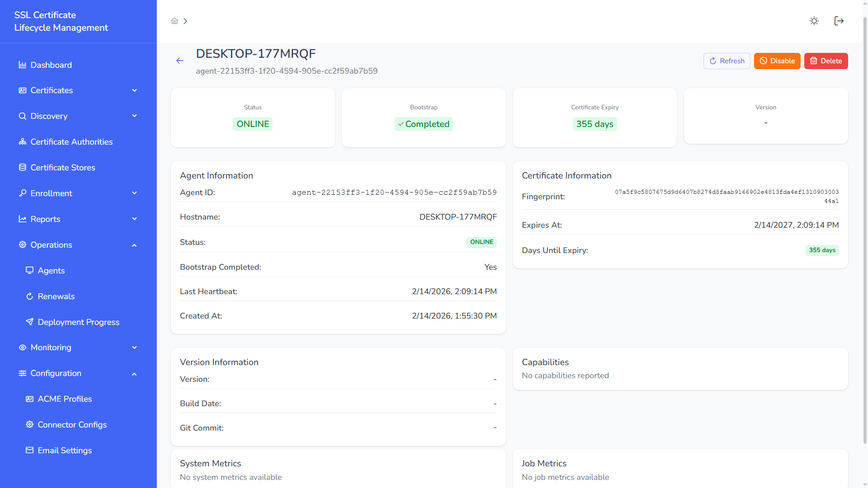Click the Dashboard chart icon
The height and width of the screenshot is (488, 868).
pyautogui.click(x=22, y=65)
